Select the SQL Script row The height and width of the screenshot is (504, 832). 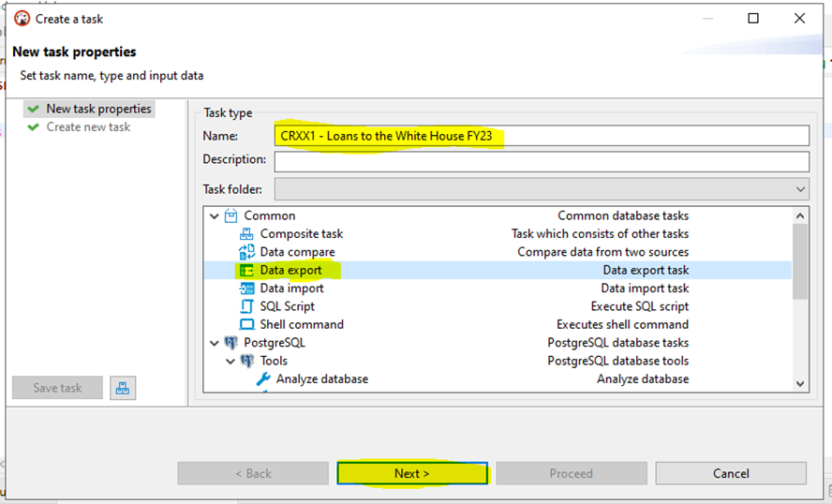[x=498, y=306]
